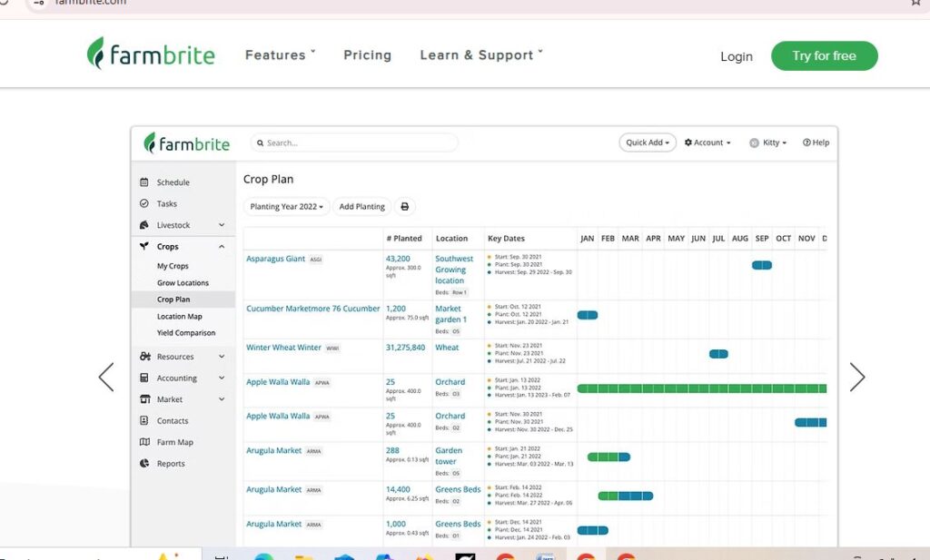This screenshot has width=930, height=560.
Task: Click the Reports pie chart icon
Action: (x=144, y=464)
